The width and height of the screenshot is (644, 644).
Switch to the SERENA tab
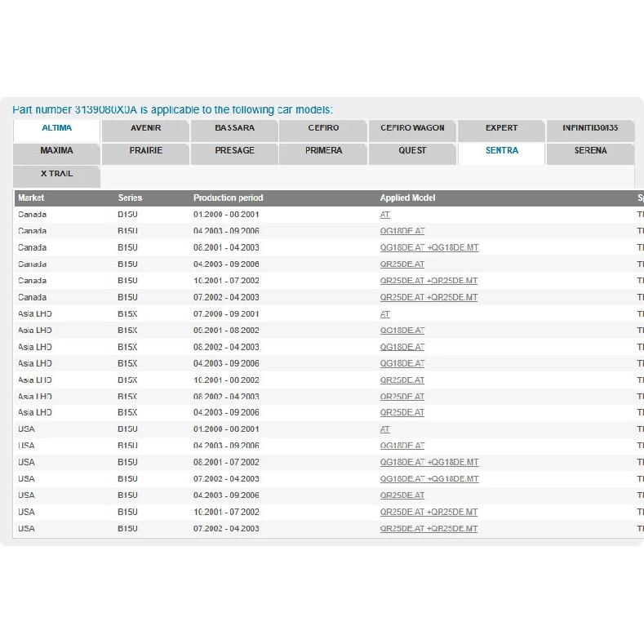pos(590,153)
